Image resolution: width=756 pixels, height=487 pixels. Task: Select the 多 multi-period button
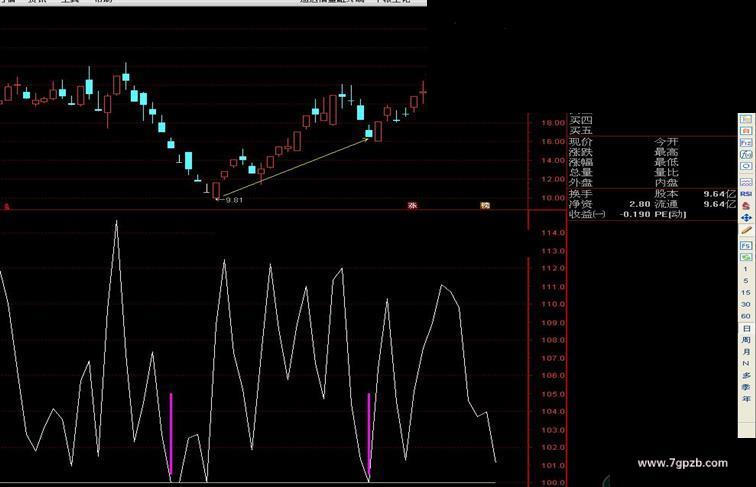(746, 375)
